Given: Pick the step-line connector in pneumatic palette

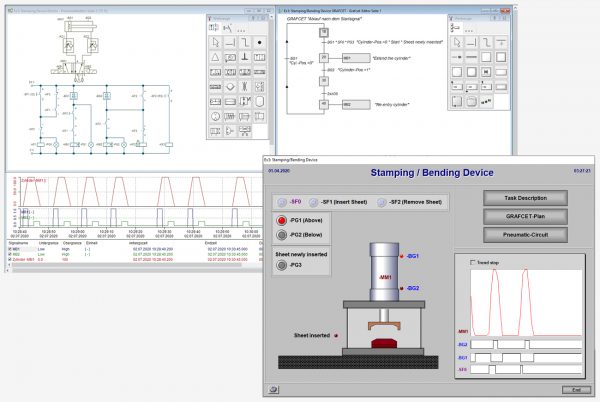Looking at the screenshot, I should (x=245, y=42).
